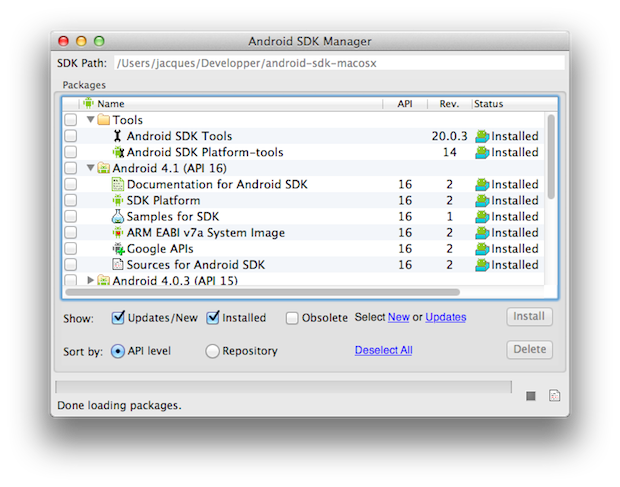This screenshot has height=487, width=620.
Task: Click the loading progress bar
Action: tap(284, 387)
